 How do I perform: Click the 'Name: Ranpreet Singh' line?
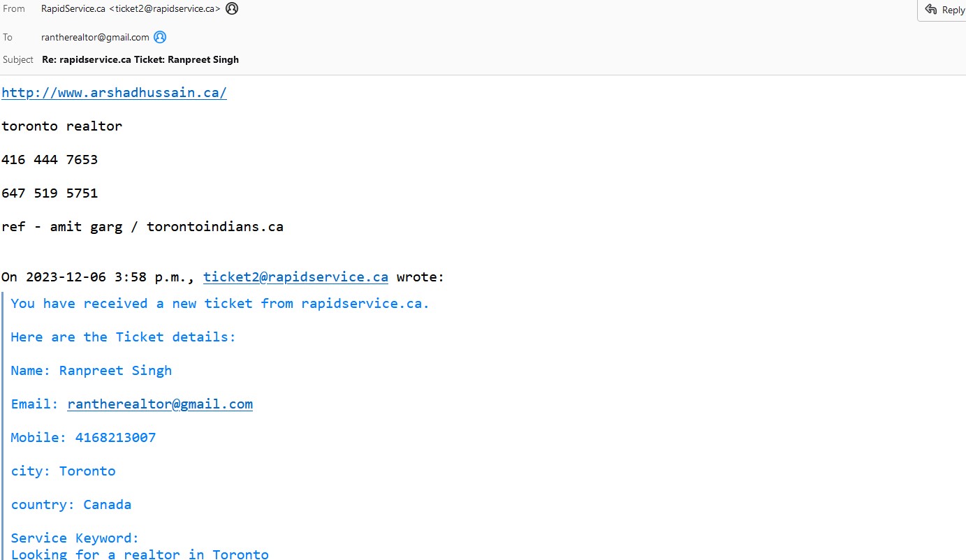point(91,371)
